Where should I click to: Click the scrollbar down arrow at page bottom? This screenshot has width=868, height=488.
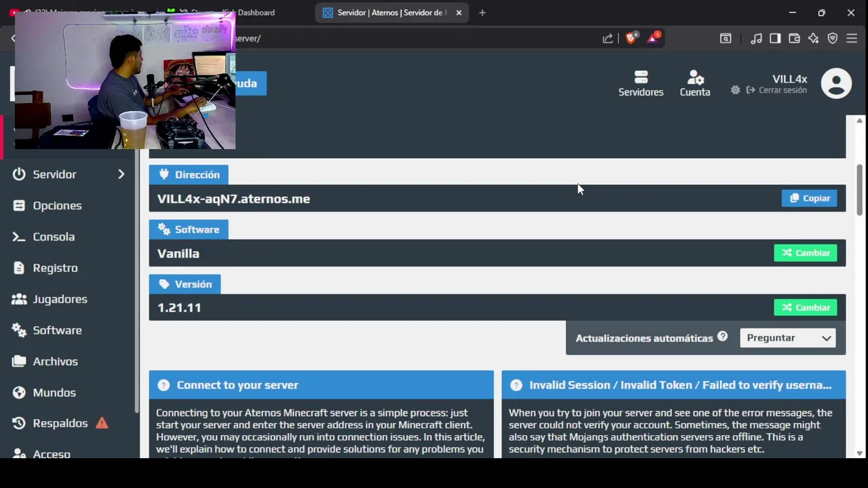tap(859, 453)
